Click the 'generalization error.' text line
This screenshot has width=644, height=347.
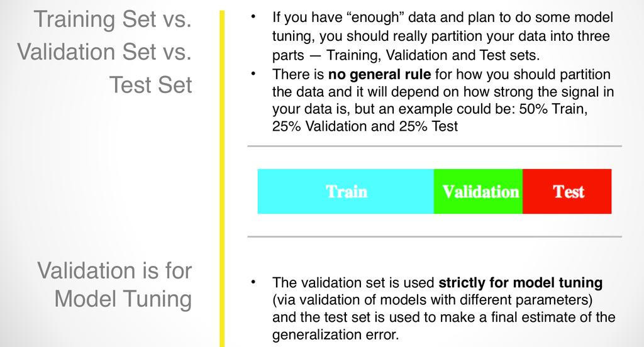[336, 334]
